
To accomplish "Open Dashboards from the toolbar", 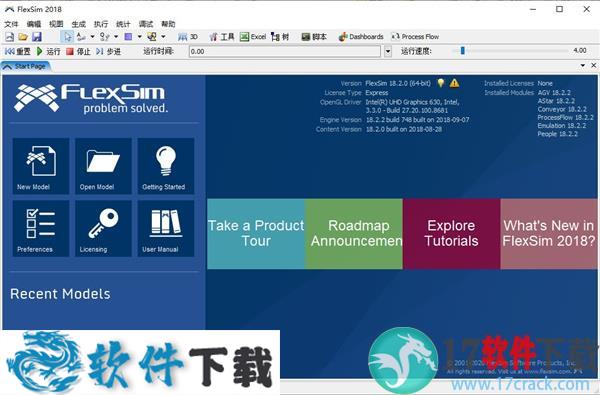I will [x=361, y=37].
